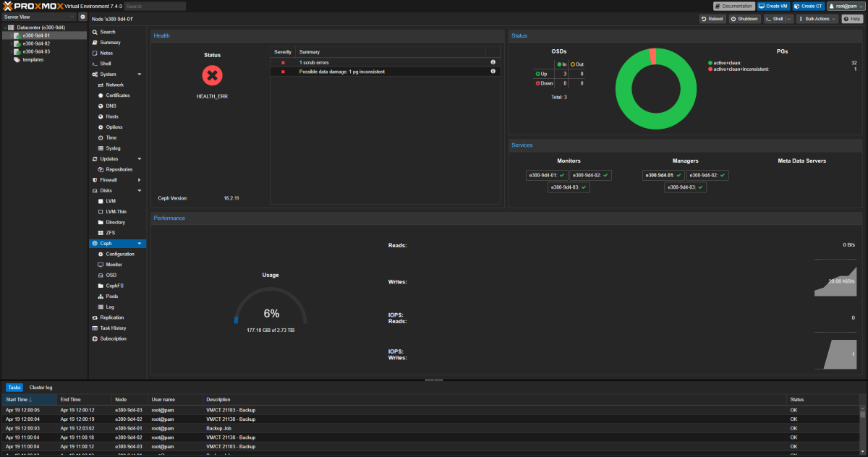
Task: Select the templates tree item
Action: 33,59
